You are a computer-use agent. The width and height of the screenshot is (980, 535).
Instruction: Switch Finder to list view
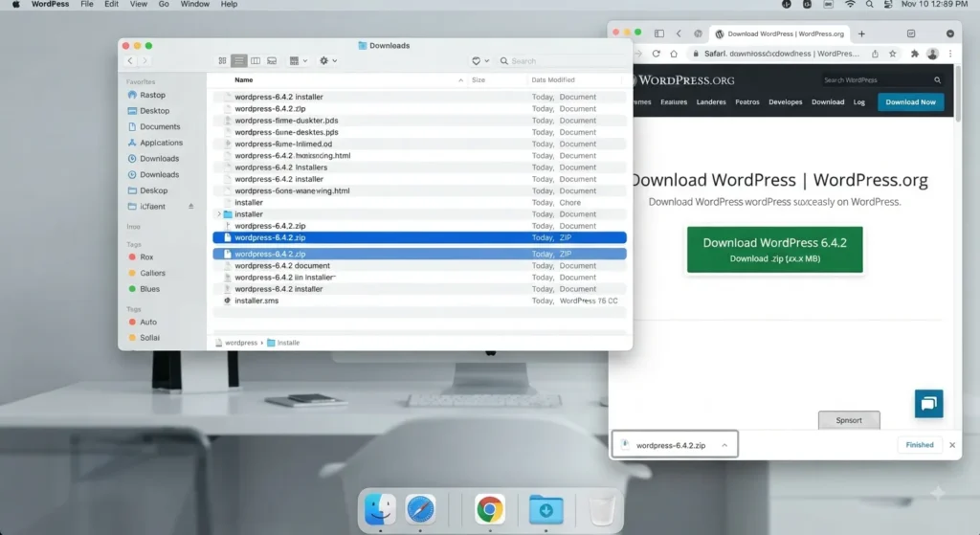point(238,60)
